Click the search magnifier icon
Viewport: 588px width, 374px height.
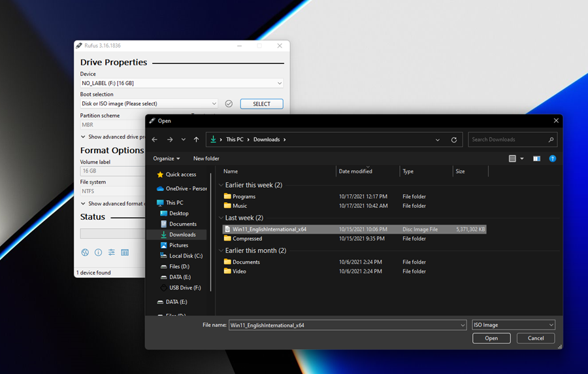(x=551, y=139)
